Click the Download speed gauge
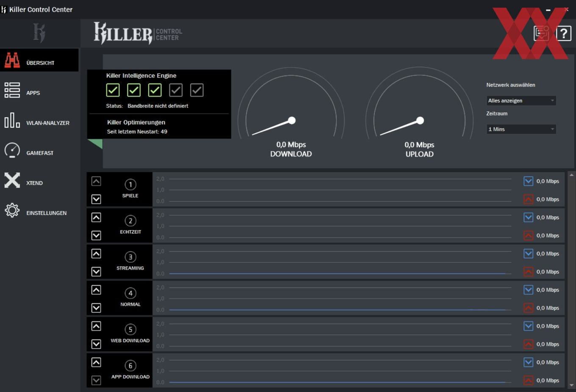Screen dimensions: 576x392 click(x=291, y=104)
